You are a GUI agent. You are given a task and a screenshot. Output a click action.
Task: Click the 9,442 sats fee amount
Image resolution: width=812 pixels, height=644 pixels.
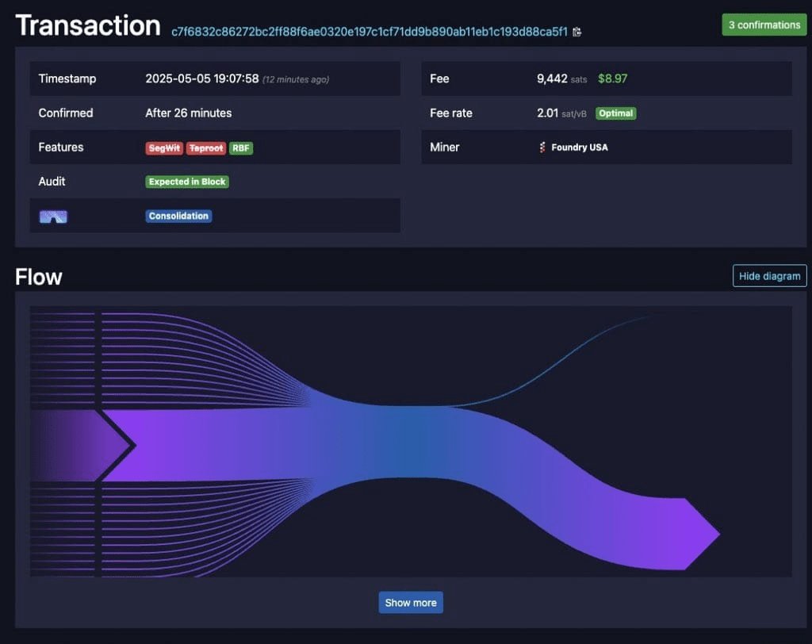pos(562,79)
